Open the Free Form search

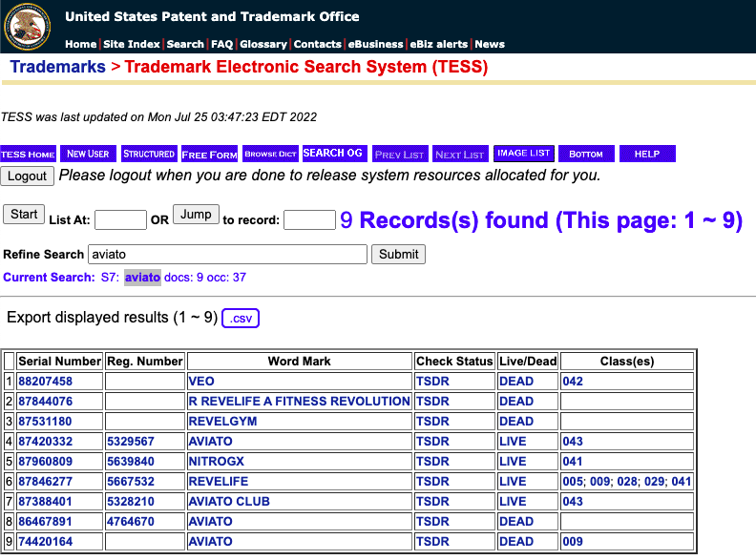pyautogui.click(x=210, y=155)
